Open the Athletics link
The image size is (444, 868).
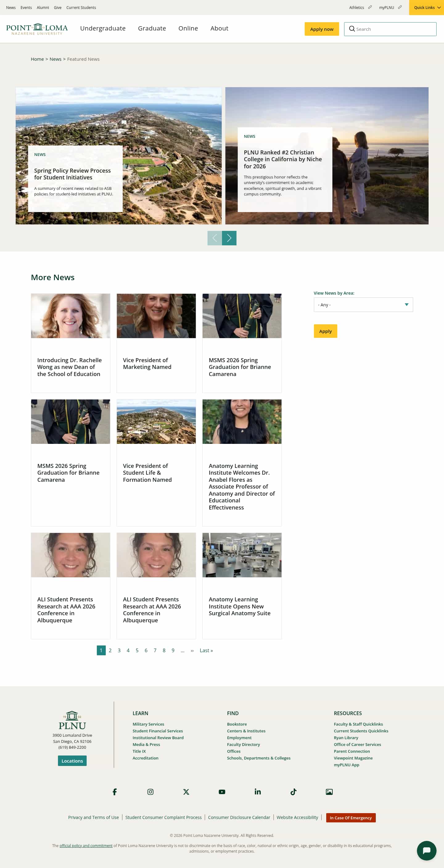click(356, 7)
